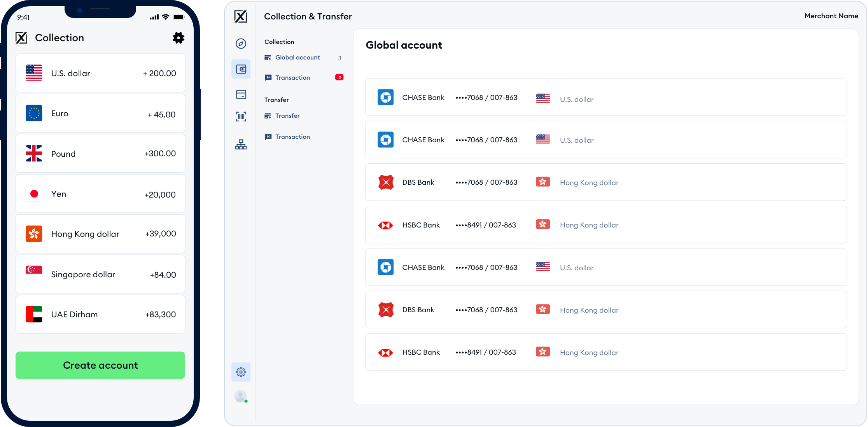The height and width of the screenshot is (427, 868).
Task: Click the Merchant Name label
Action: point(831,16)
